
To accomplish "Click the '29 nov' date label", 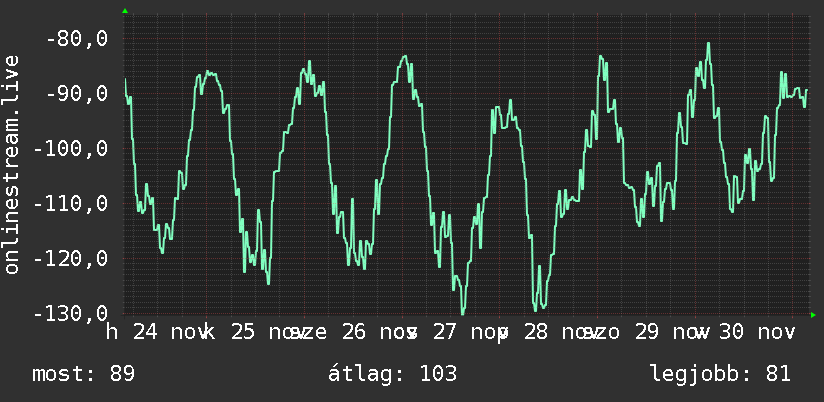I will (x=670, y=332).
